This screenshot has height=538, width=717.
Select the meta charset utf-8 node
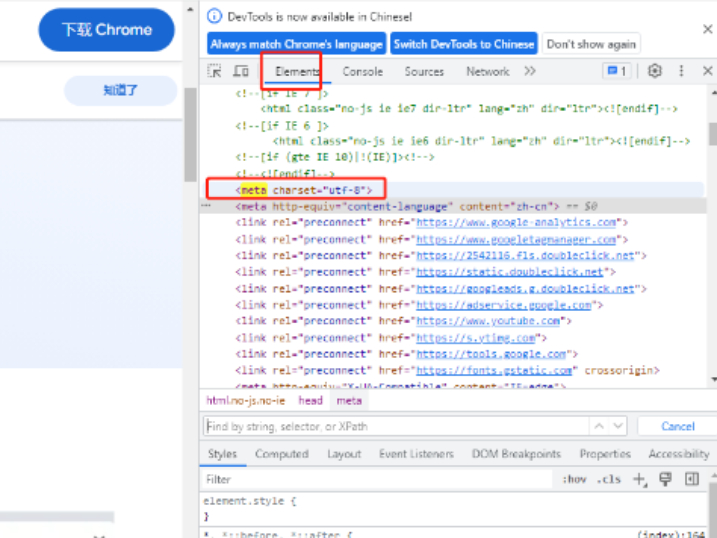coord(304,190)
